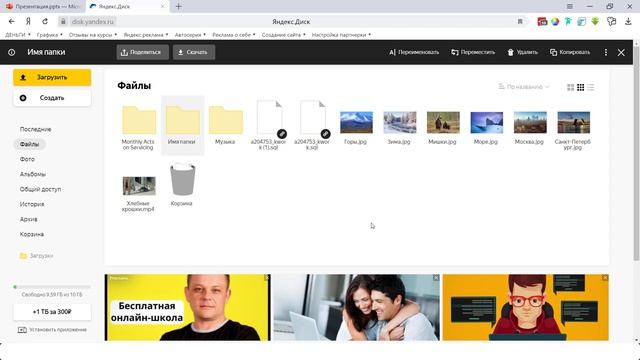Screen dimensions: 640x360
Task: Open Бесплатная онлайн-школа ad banner
Action: click(187, 307)
